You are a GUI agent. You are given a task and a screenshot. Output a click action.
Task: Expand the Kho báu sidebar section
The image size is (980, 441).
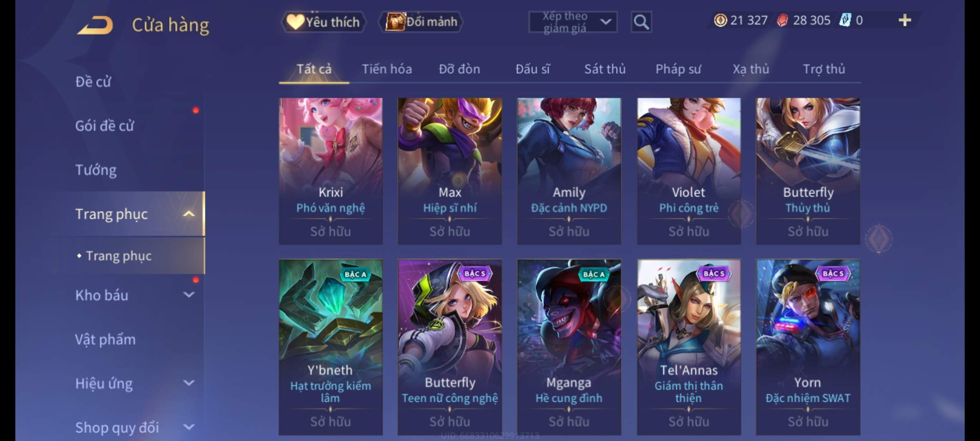tap(189, 294)
